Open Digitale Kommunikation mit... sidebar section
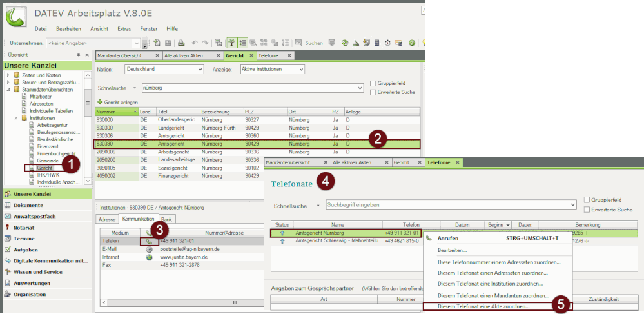 [47, 260]
